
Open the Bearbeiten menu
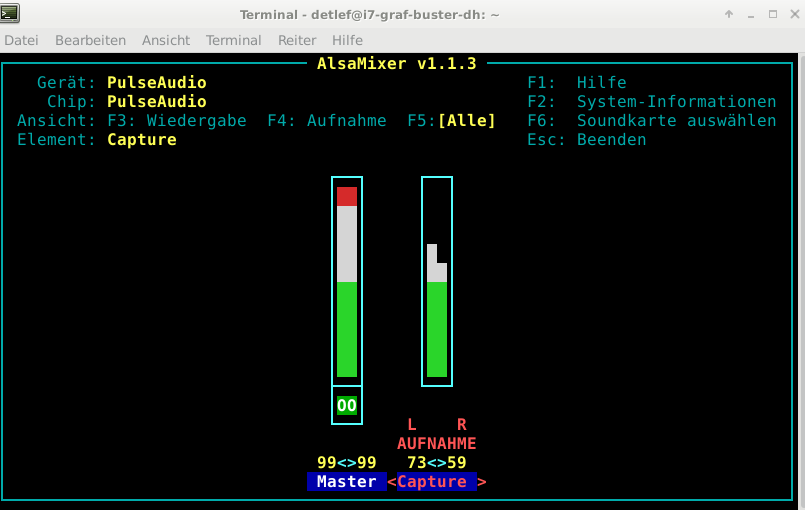point(90,40)
